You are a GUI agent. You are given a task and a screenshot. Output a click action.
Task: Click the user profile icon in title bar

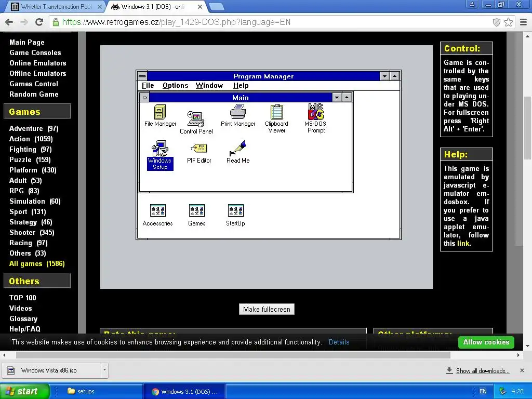coord(472,4)
